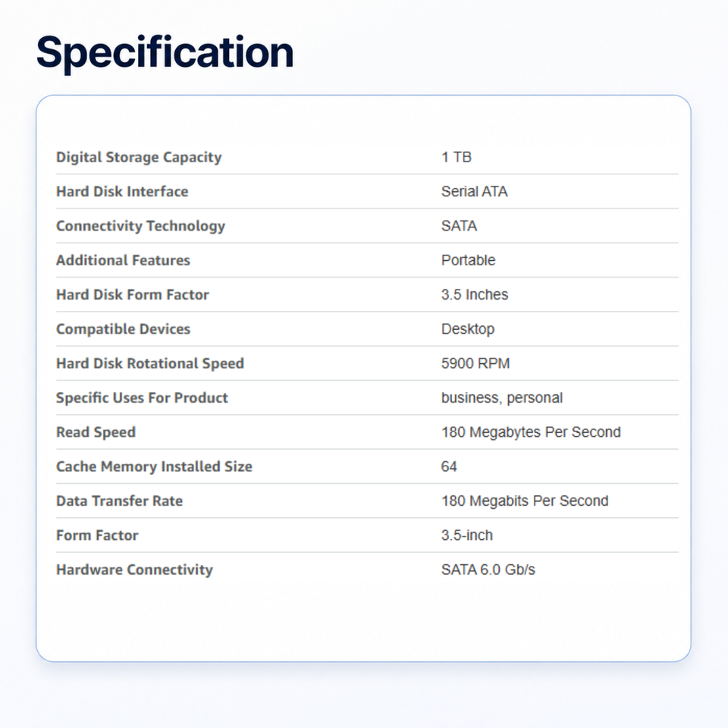Screen dimensions: 728x728
Task: Click the 5900 RPM value
Action: [475, 363]
